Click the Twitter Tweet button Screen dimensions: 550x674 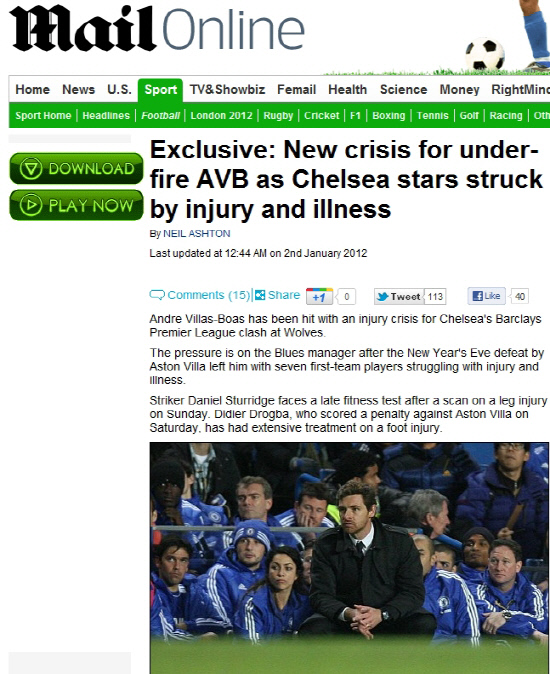[398, 297]
